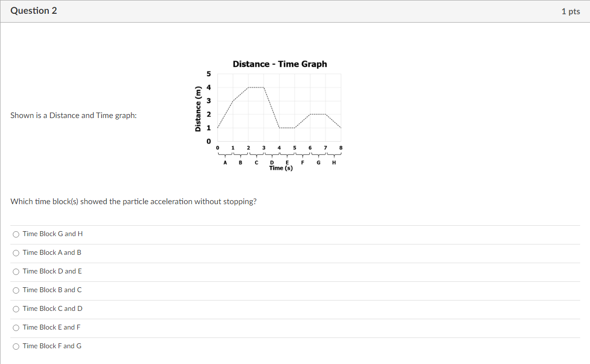
Task: Select answer "Time Block G and H"
Action: [x=16, y=234]
